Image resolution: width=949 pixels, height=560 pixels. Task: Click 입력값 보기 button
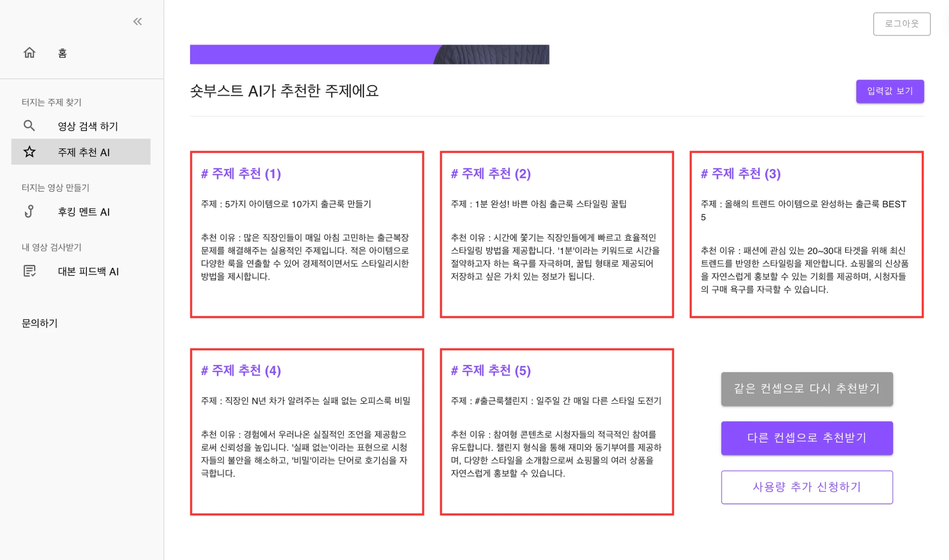[x=890, y=91]
